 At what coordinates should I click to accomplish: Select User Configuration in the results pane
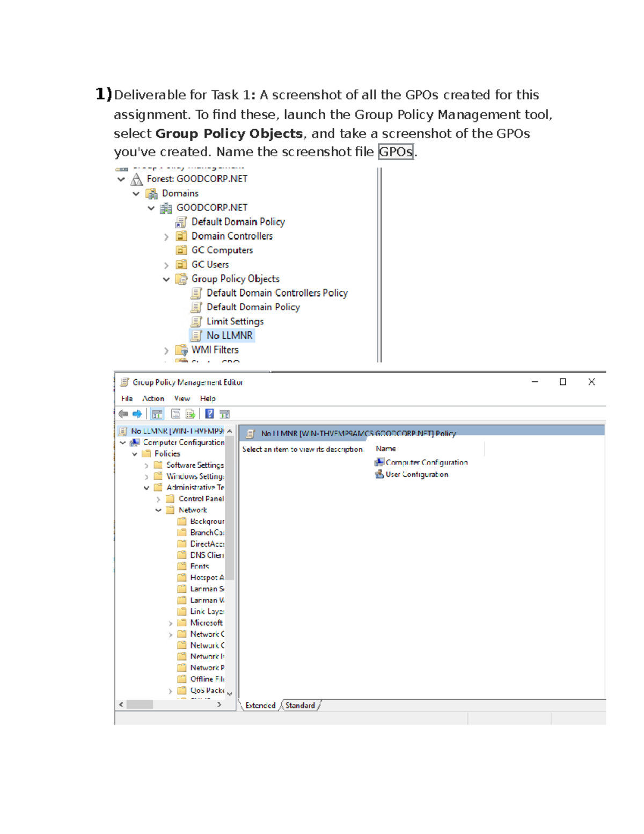click(x=418, y=475)
